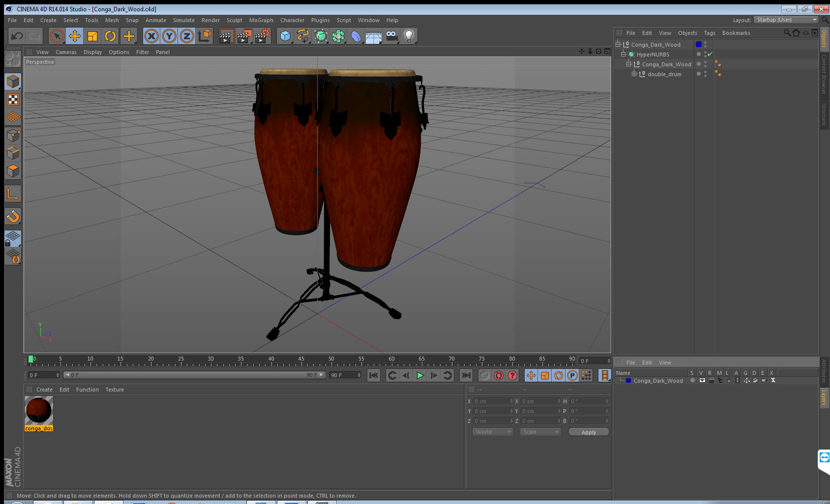The width and height of the screenshot is (830, 504).
Task: Open the vertical Structure tab
Action: (824, 114)
